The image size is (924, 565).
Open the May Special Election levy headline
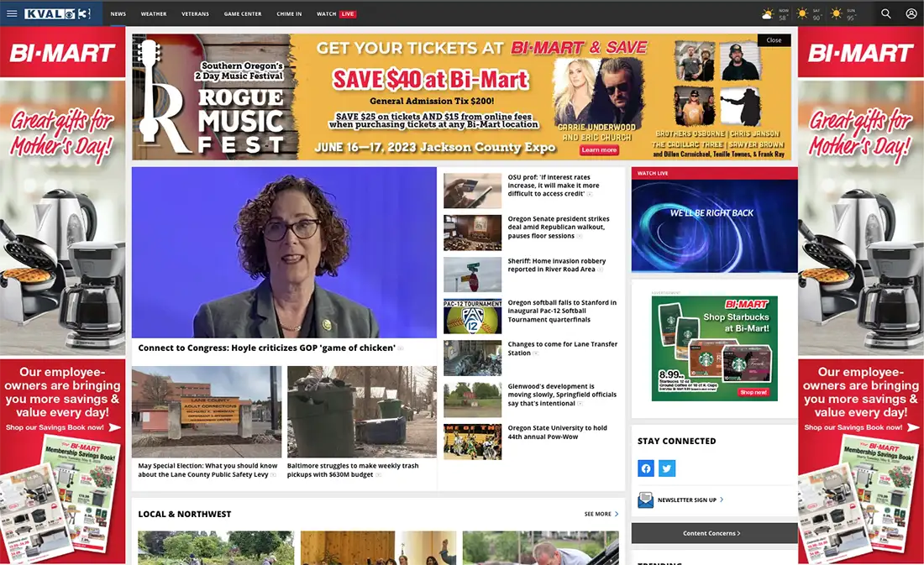pos(207,470)
